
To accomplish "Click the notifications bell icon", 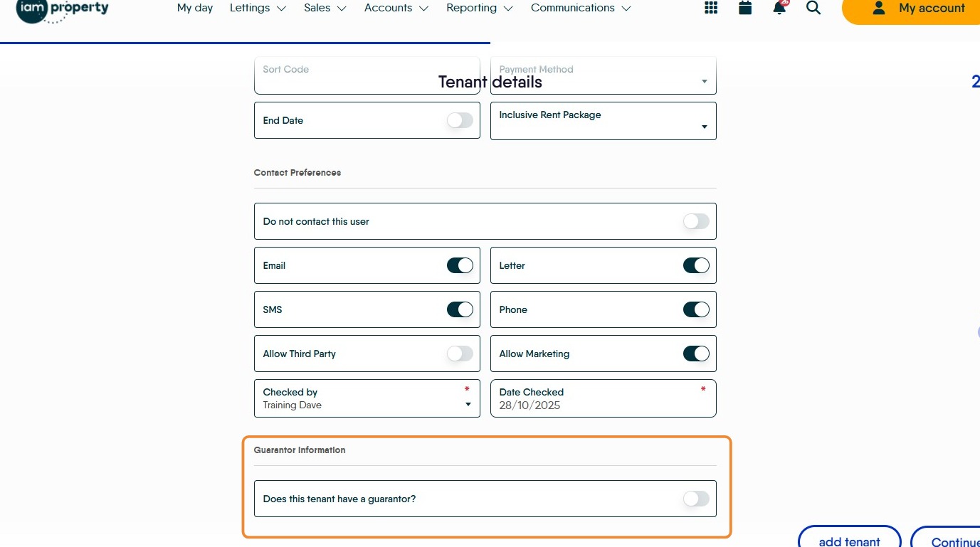I will tap(779, 8).
